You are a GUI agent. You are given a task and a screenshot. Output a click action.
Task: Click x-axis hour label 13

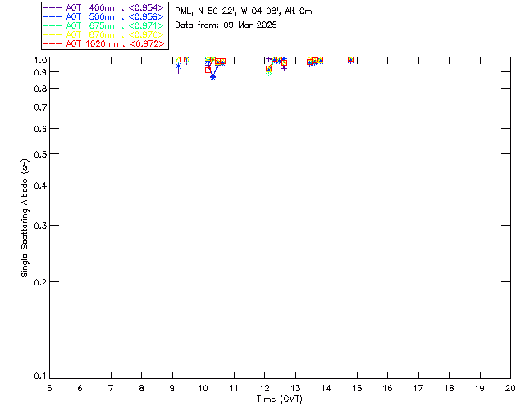point(295,388)
